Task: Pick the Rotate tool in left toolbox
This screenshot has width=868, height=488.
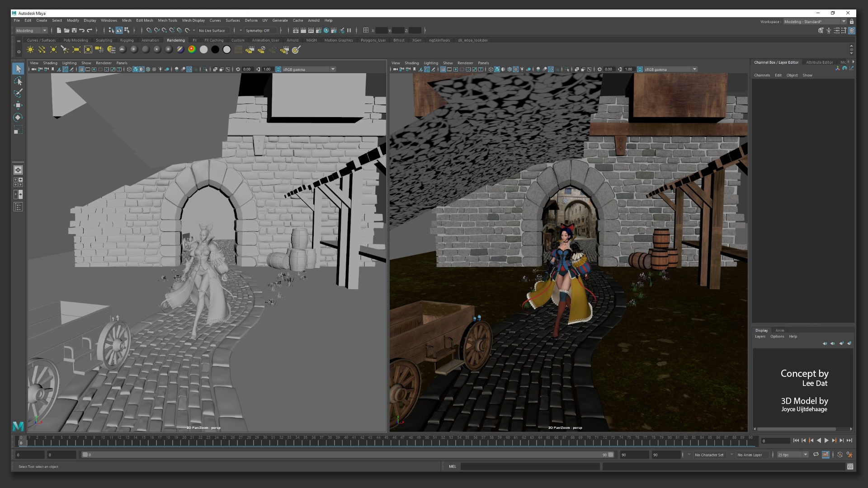Action: (x=18, y=117)
